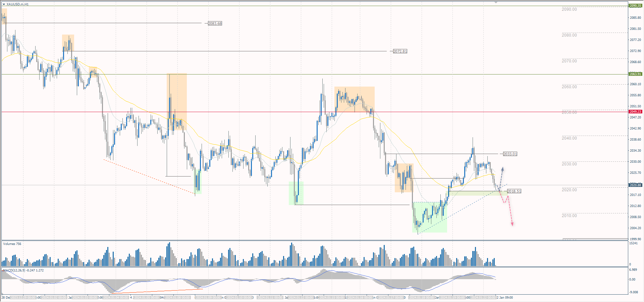Screen dimensions: 644x302
Task: Click the 2080.00 round level text
Action: (x=569, y=35)
